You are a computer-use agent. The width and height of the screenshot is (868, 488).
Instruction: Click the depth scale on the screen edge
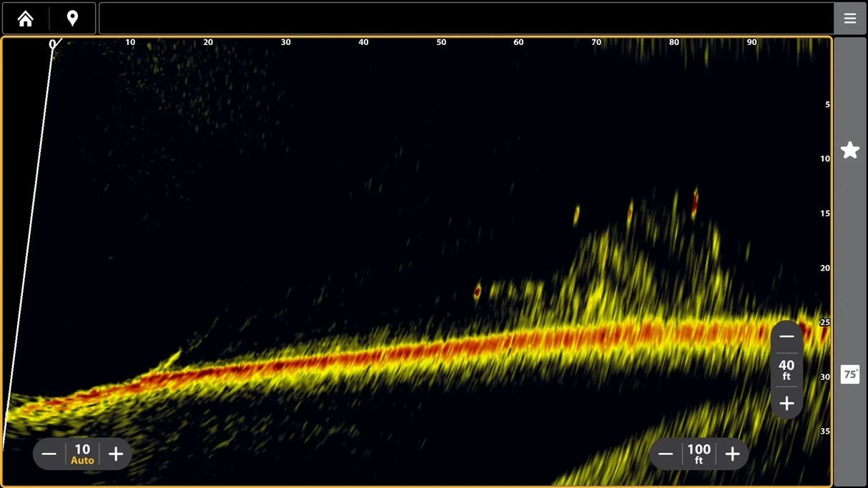(x=824, y=267)
